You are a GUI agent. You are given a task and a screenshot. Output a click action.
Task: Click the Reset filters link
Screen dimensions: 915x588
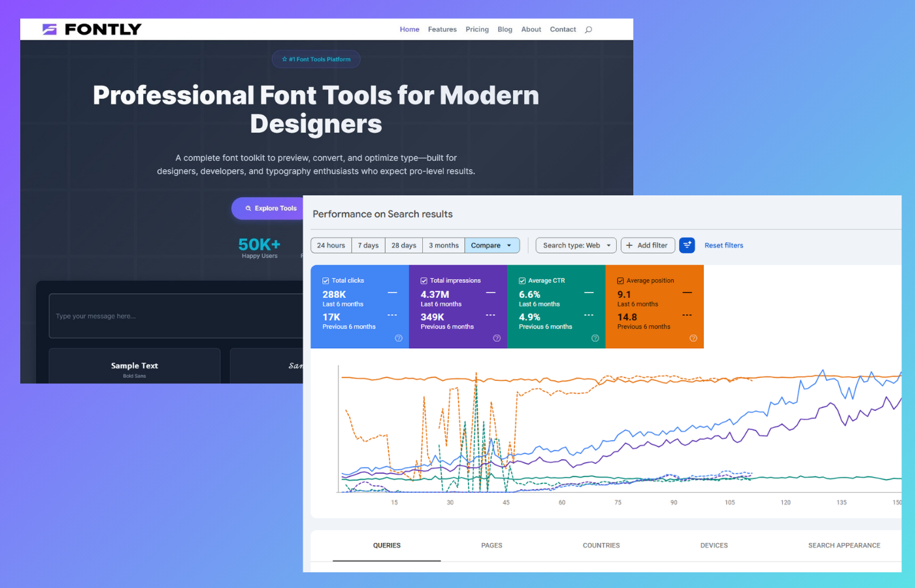(x=724, y=246)
